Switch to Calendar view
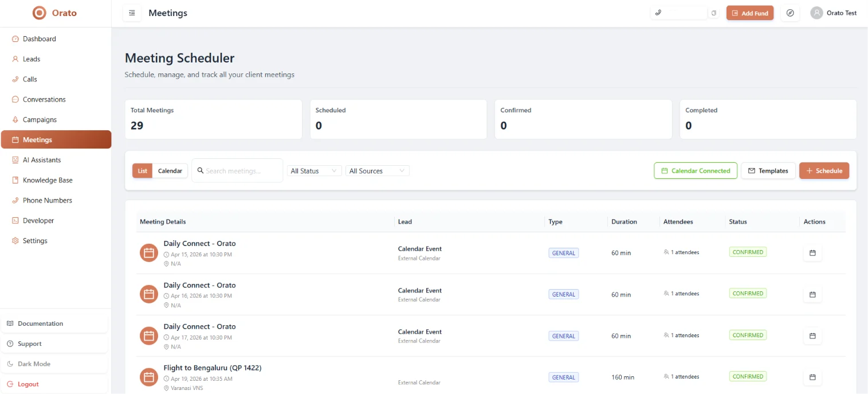 (x=170, y=171)
